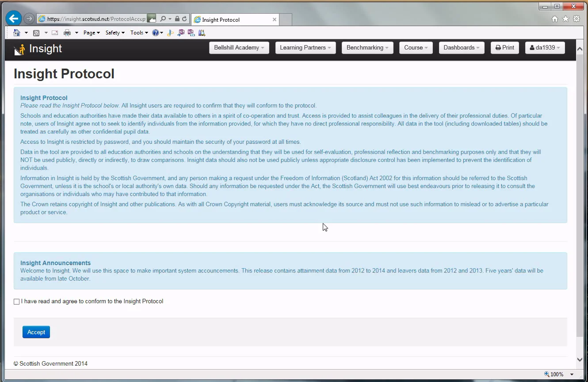Expand the zoom level dropdown arrow
This screenshot has height=382, width=588.
click(x=572, y=374)
